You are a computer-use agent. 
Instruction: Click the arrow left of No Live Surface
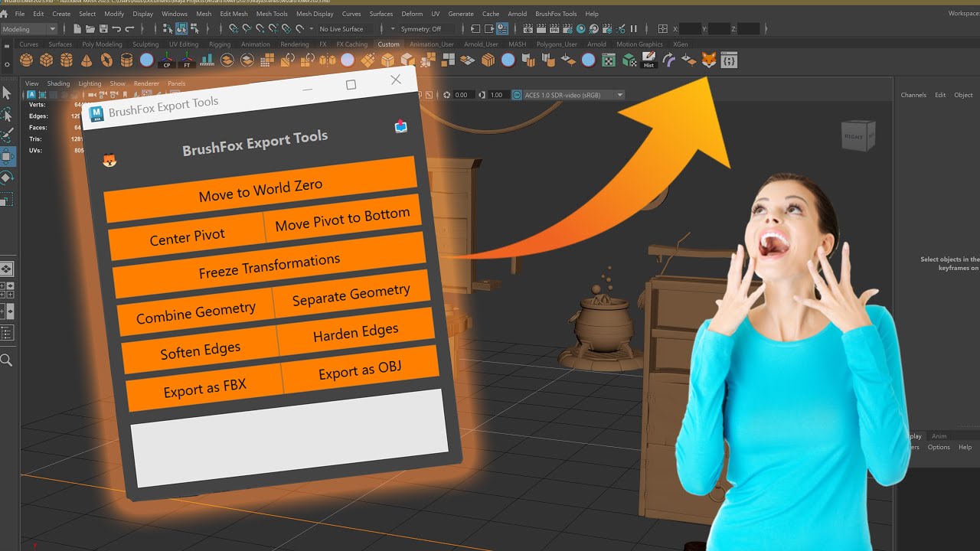click(x=311, y=29)
